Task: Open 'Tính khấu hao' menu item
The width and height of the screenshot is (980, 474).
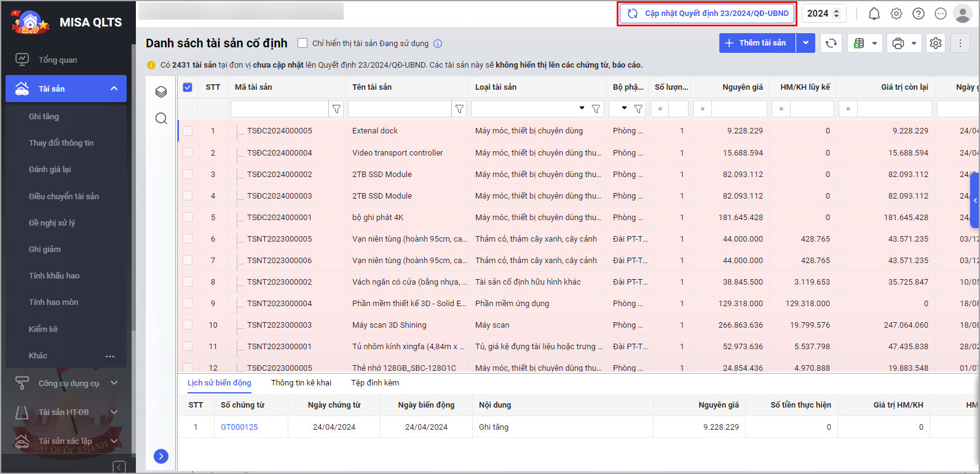Action: point(54,275)
